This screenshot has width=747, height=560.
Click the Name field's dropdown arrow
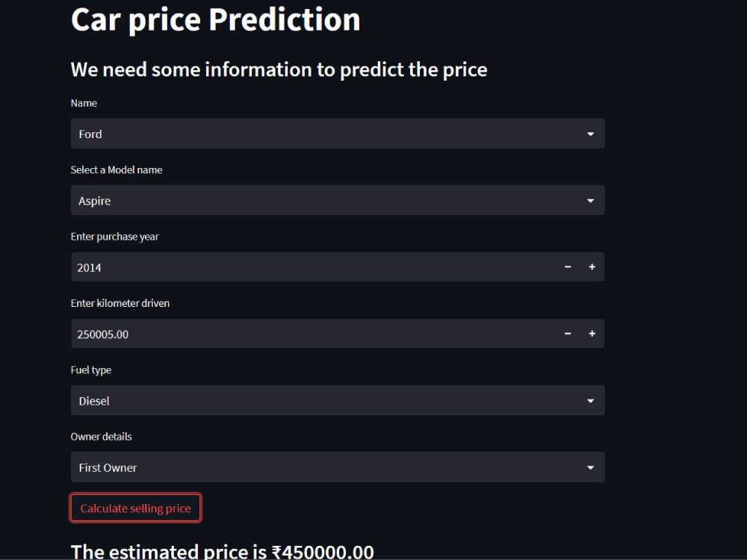point(590,134)
